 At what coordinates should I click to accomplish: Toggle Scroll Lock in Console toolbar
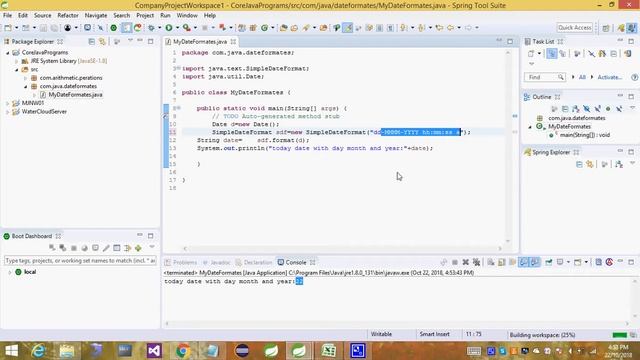(502, 262)
